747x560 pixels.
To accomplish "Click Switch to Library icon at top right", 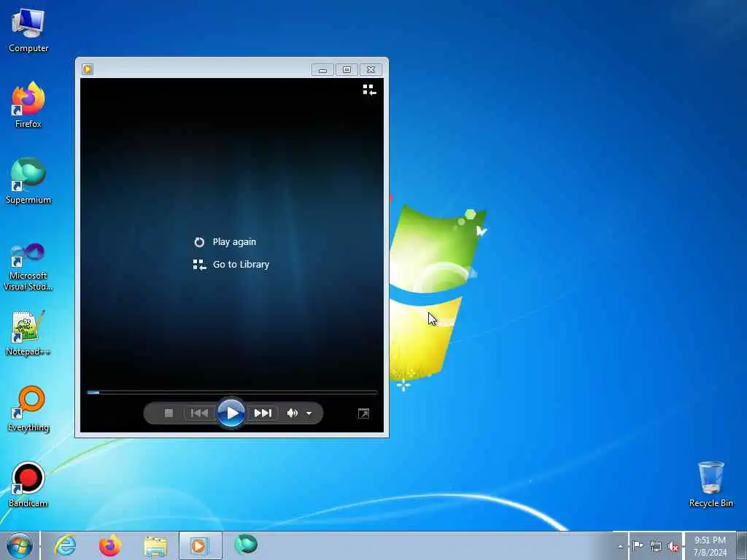I will 369,90.
